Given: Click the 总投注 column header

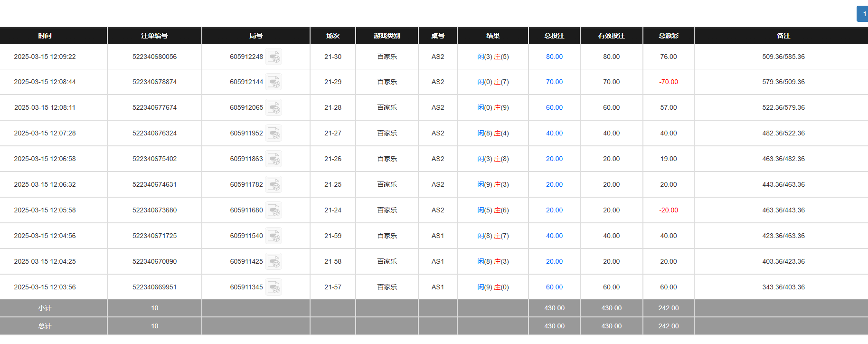Looking at the screenshot, I should pyautogui.click(x=554, y=36).
